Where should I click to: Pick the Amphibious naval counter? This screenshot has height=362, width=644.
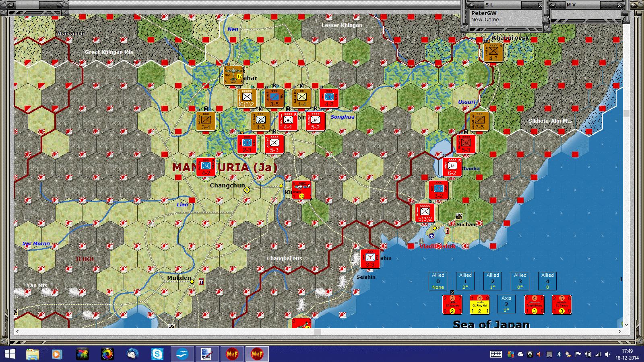pos(534,305)
